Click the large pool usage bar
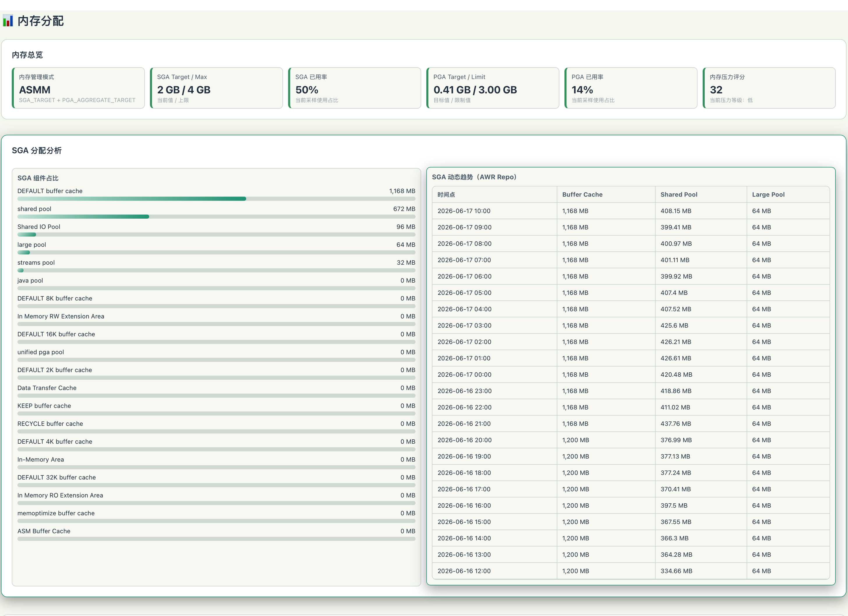This screenshot has width=848, height=616. [216, 253]
